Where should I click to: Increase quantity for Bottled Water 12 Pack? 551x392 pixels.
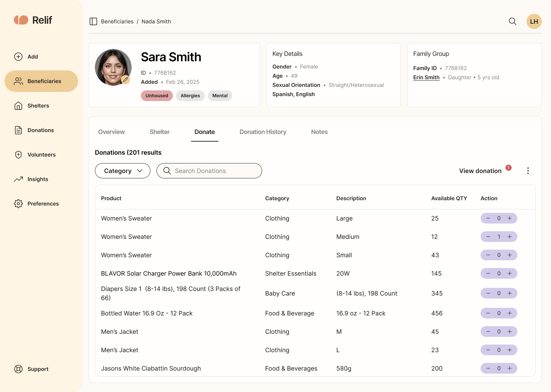click(x=510, y=313)
